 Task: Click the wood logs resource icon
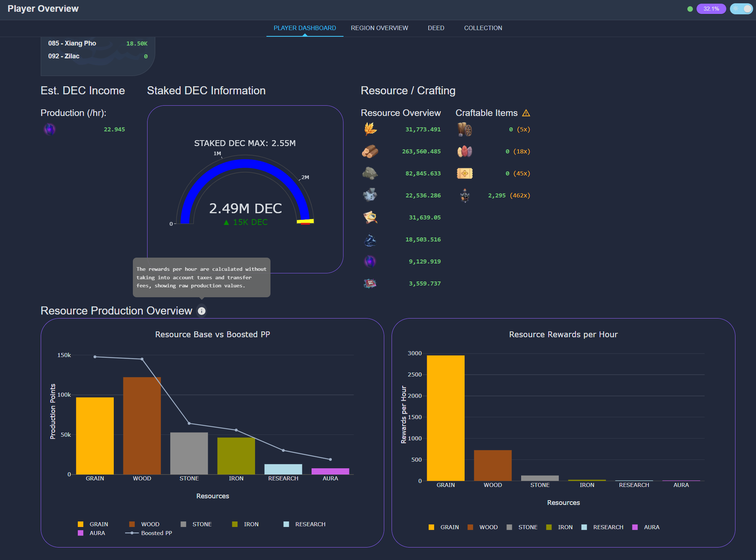370,151
